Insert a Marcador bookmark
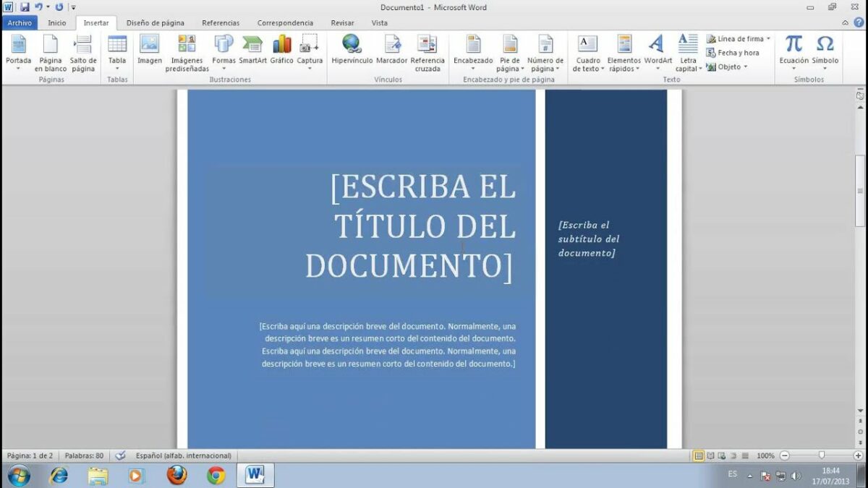Viewport: 868px width, 488px height. click(x=392, y=46)
